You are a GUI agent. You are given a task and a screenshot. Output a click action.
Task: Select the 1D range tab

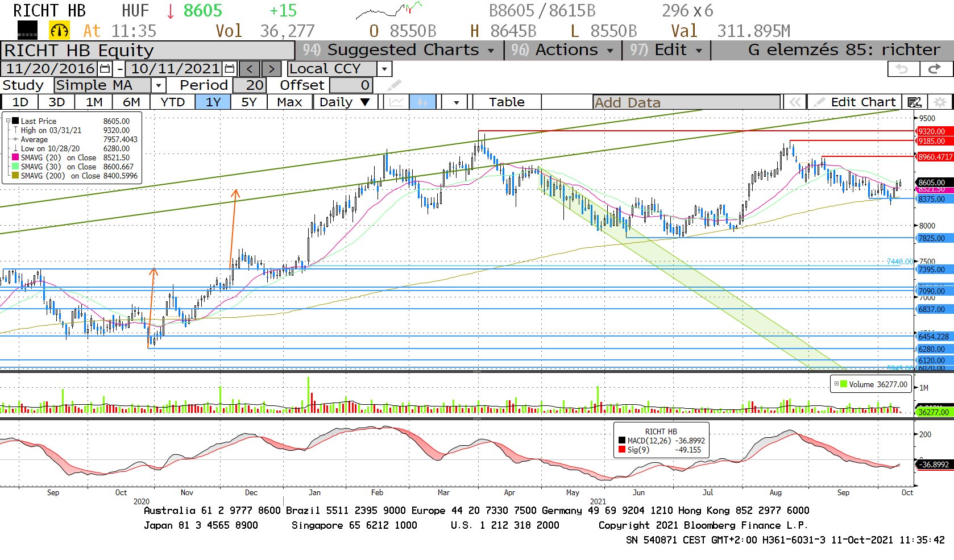click(x=20, y=102)
